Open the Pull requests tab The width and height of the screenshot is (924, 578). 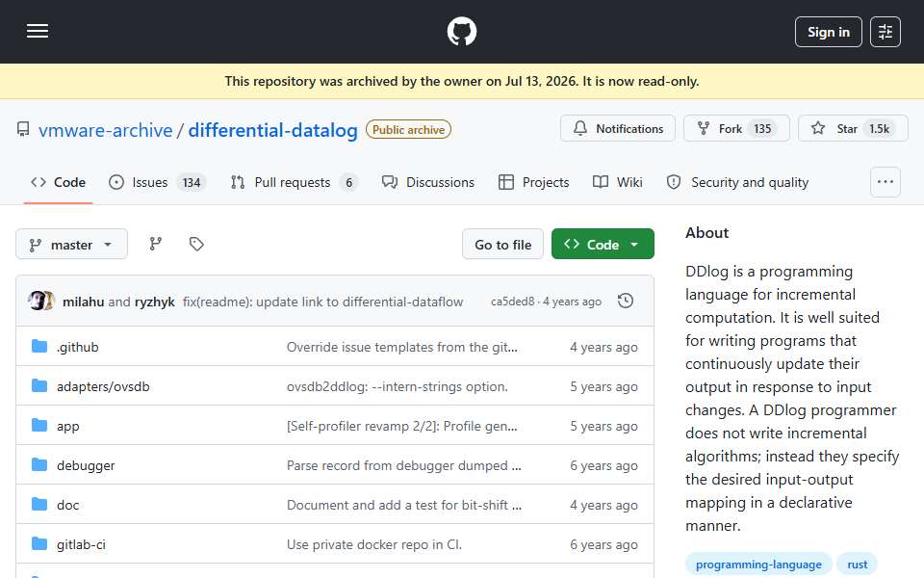[x=295, y=182]
